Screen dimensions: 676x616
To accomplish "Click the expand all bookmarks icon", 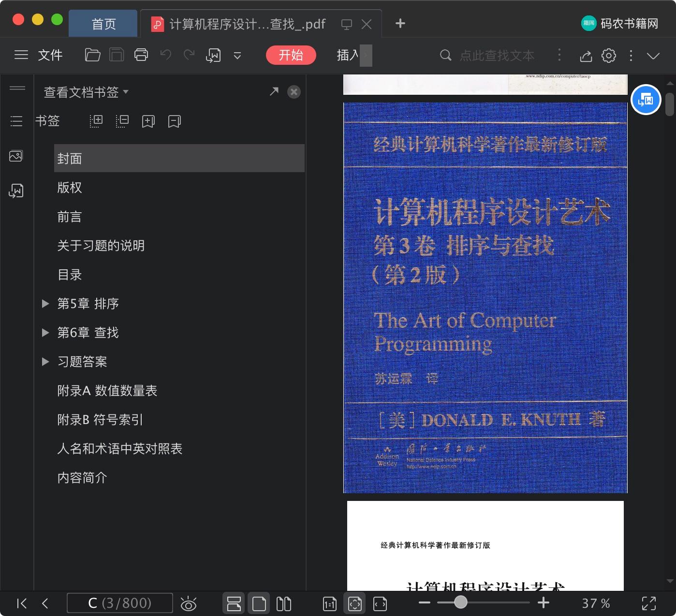I will [96, 121].
